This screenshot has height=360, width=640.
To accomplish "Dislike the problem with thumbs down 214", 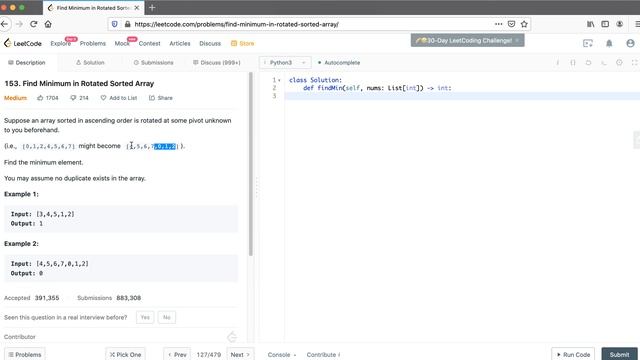I will [x=80, y=98].
